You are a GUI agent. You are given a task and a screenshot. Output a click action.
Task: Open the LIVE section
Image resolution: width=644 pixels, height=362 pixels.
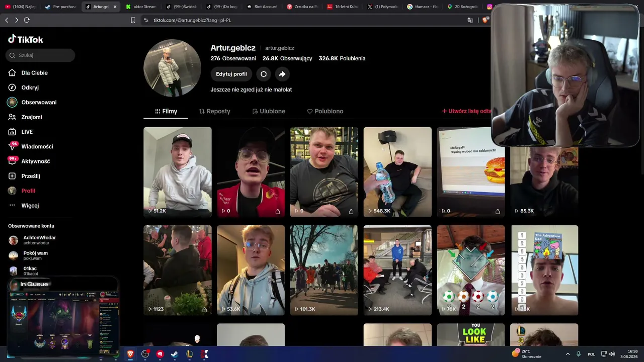point(21,132)
